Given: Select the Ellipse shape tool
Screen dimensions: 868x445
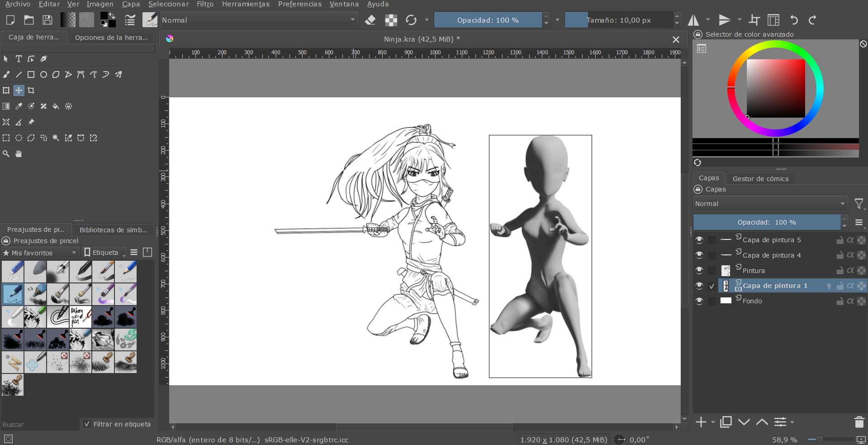Looking at the screenshot, I should point(43,75).
